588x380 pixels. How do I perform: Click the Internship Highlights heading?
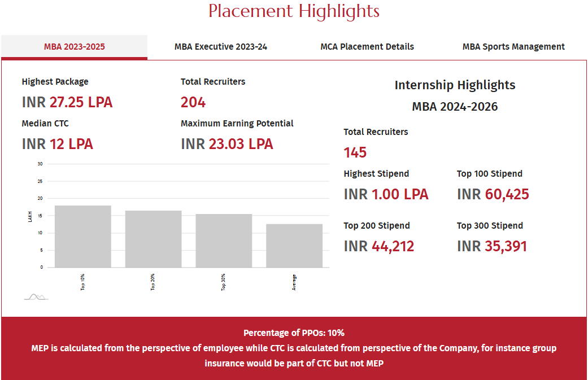pos(455,85)
